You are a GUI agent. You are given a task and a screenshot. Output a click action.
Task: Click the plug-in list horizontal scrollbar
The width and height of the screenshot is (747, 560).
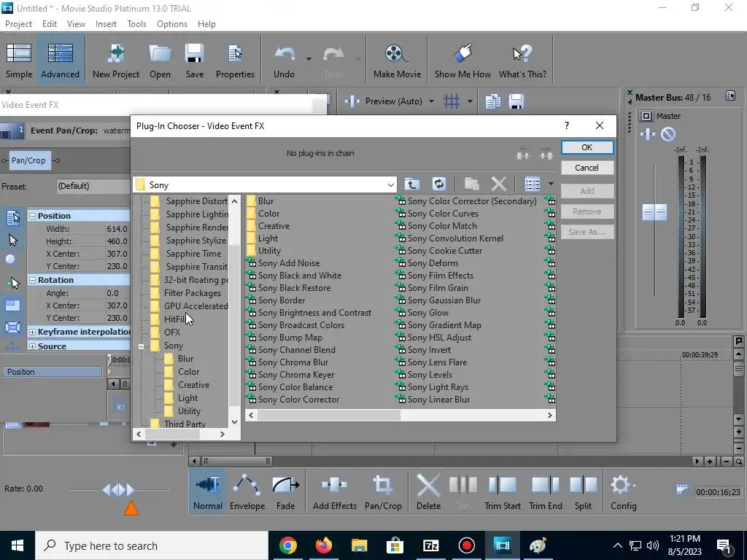328,415
